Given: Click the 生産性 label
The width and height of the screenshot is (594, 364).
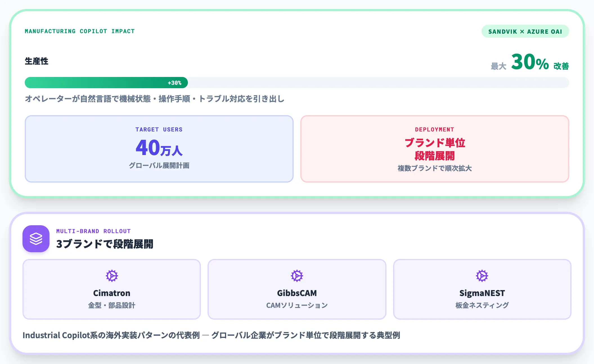Looking at the screenshot, I should tap(37, 61).
